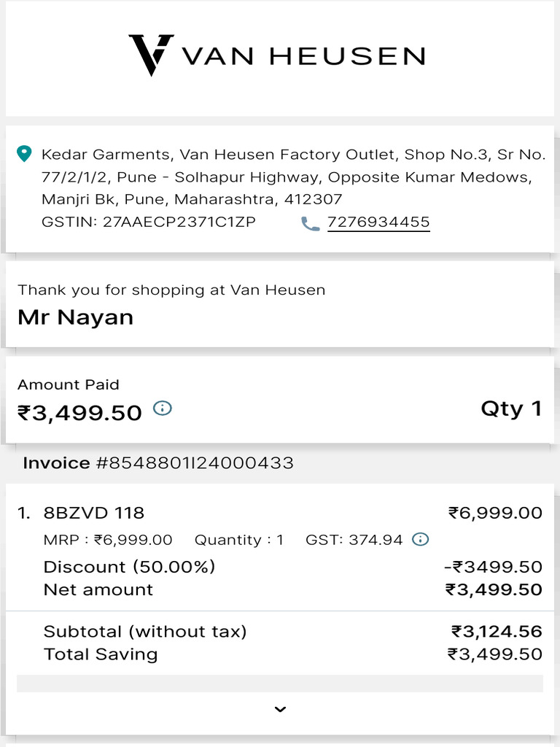The image size is (560, 747).
Task: Open info icon next to GST amount
Action: pyautogui.click(x=420, y=539)
